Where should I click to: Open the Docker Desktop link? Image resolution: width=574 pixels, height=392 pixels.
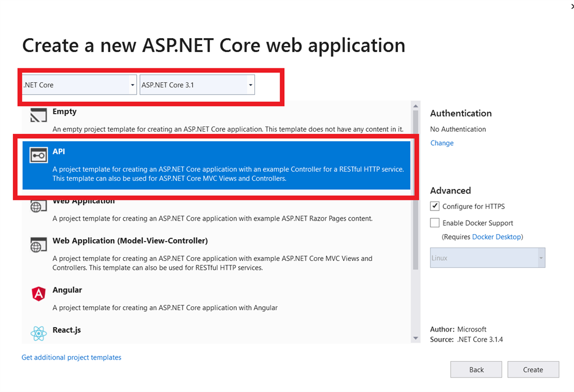point(497,237)
